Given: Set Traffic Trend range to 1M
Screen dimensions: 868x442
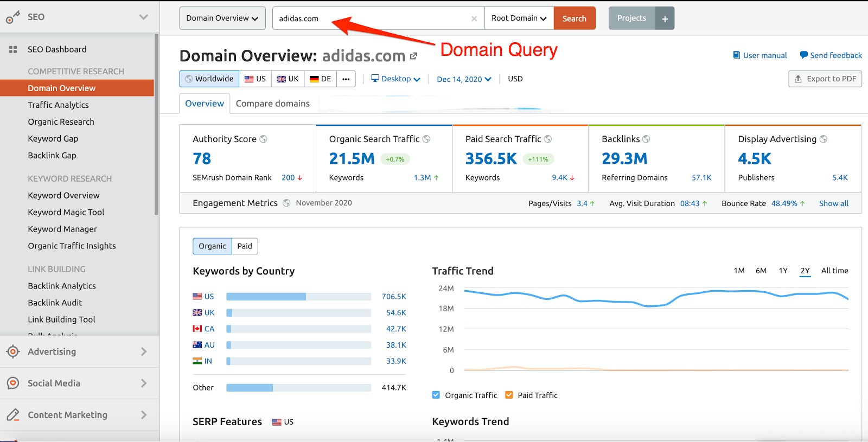Looking at the screenshot, I should (x=739, y=271).
